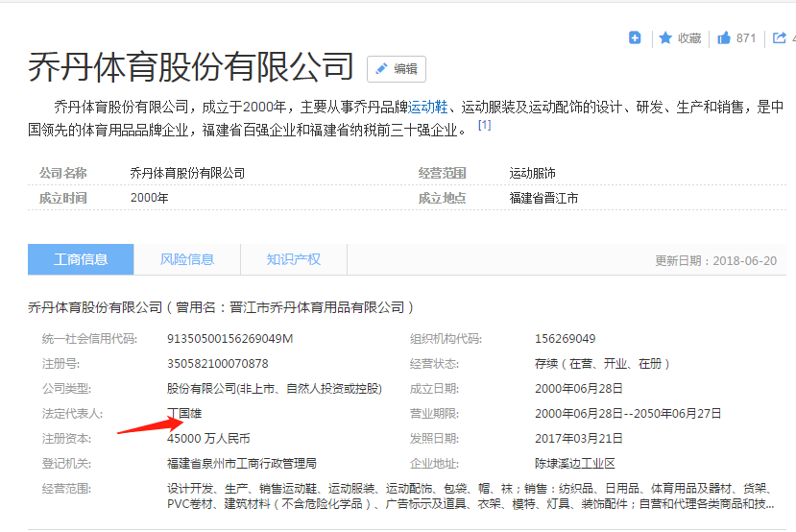Click the 乔丹体育股份有限公司 page title

191,66
